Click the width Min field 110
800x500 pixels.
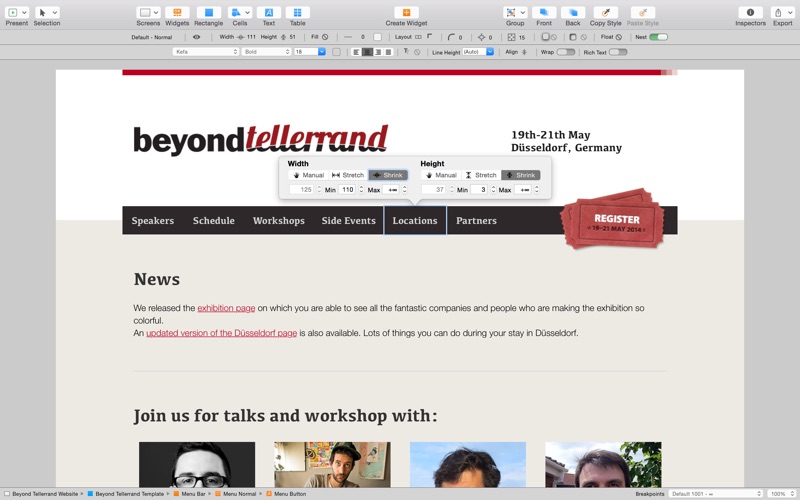(347, 189)
